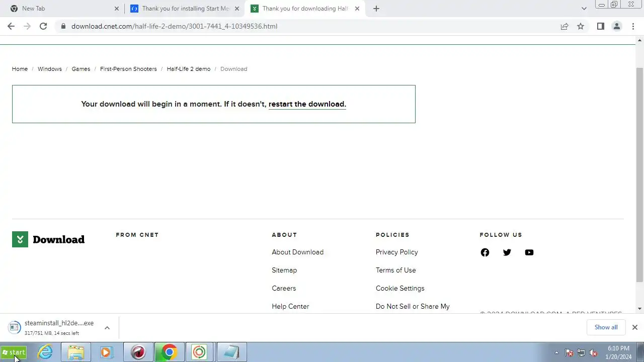Open the Help Center link

(290, 307)
